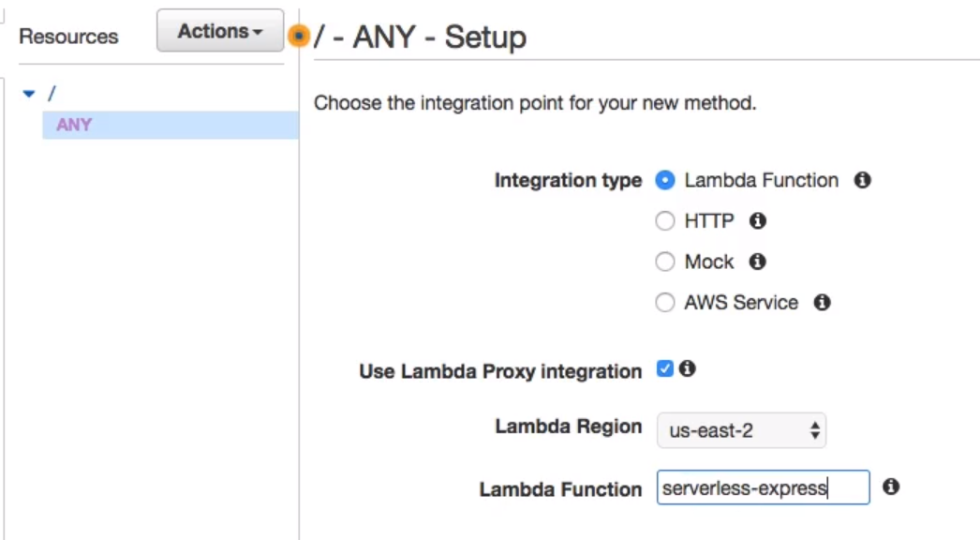Select the Mock integration radio button
This screenshot has width=980, height=540.
pyautogui.click(x=665, y=262)
